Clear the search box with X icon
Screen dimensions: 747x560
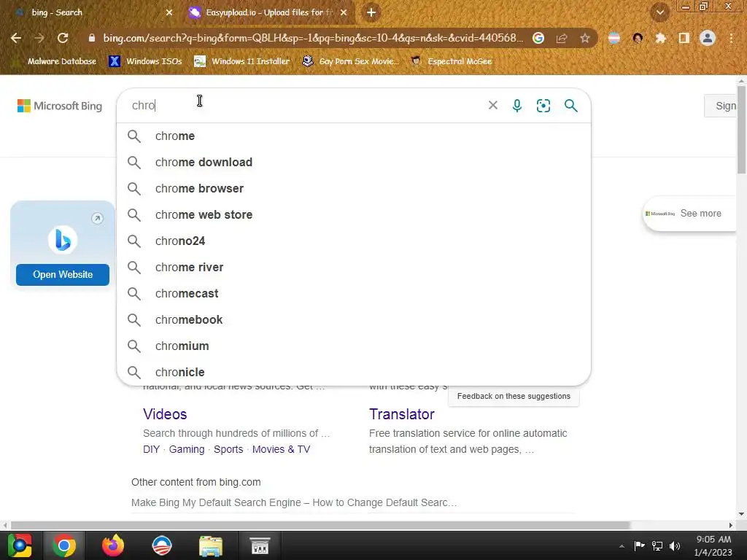493,105
